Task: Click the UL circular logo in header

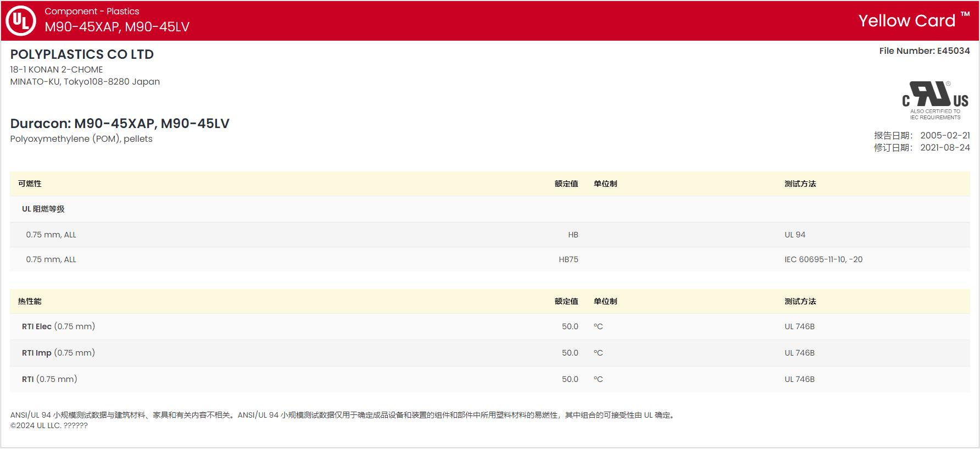Action: 20,21
